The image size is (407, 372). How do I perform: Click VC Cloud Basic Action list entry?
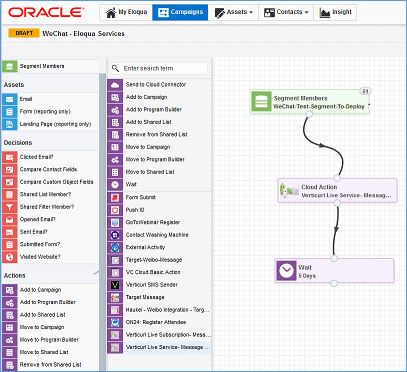coord(159,272)
